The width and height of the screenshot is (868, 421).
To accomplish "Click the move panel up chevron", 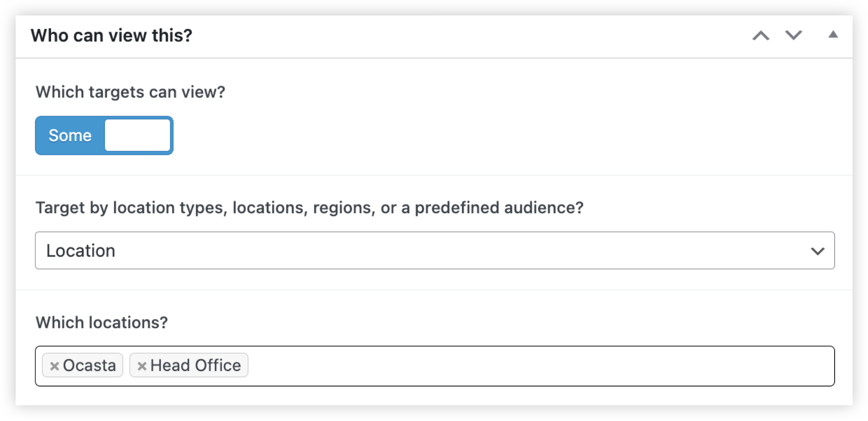I will coord(760,35).
